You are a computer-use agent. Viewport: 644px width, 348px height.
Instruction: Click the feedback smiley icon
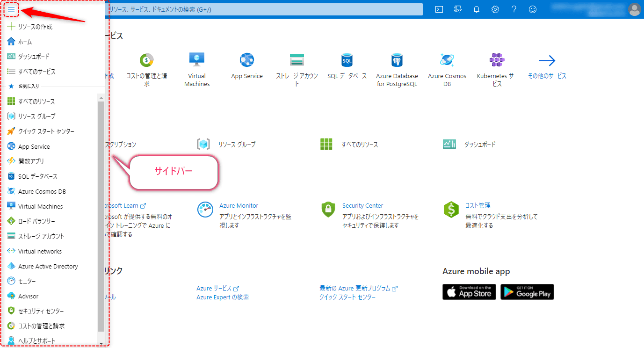tap(533, 9)
